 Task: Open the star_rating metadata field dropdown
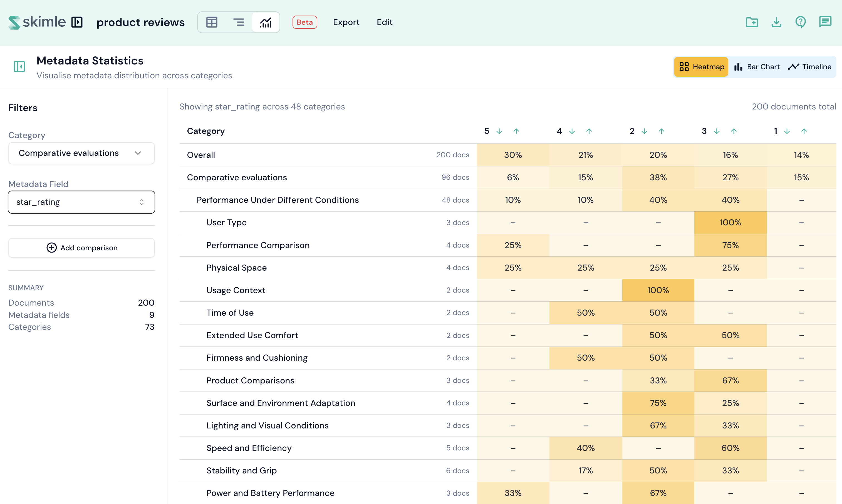[x=81, y=202]
